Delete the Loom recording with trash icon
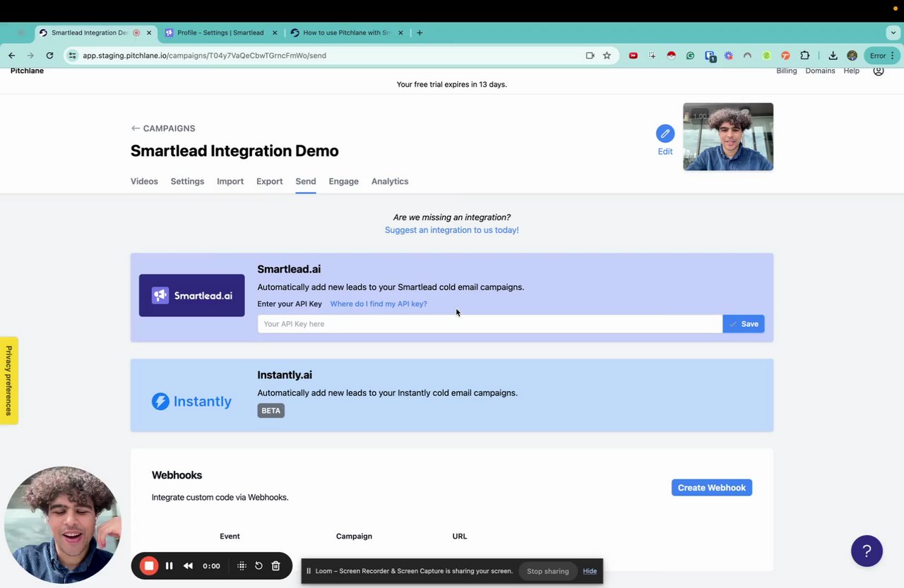The height and width of the screenshot is (588, 904). [276, 565]
